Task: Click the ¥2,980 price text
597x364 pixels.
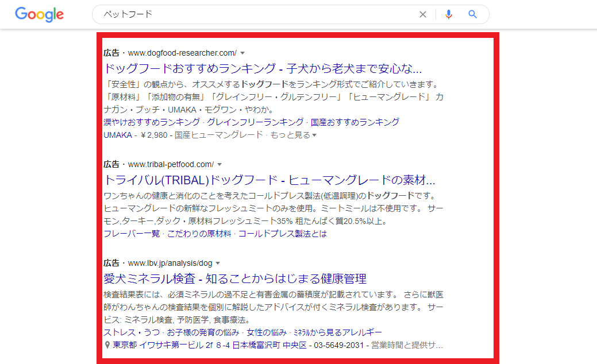Action: point(154,135)
